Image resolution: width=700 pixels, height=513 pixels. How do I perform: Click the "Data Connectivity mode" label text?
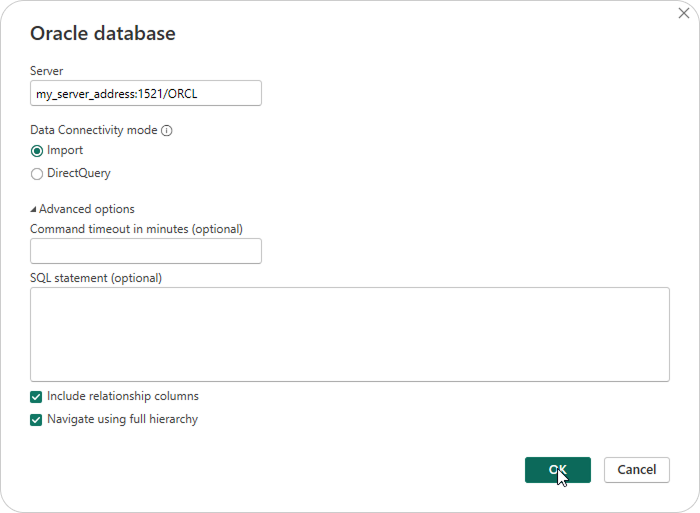94,130
